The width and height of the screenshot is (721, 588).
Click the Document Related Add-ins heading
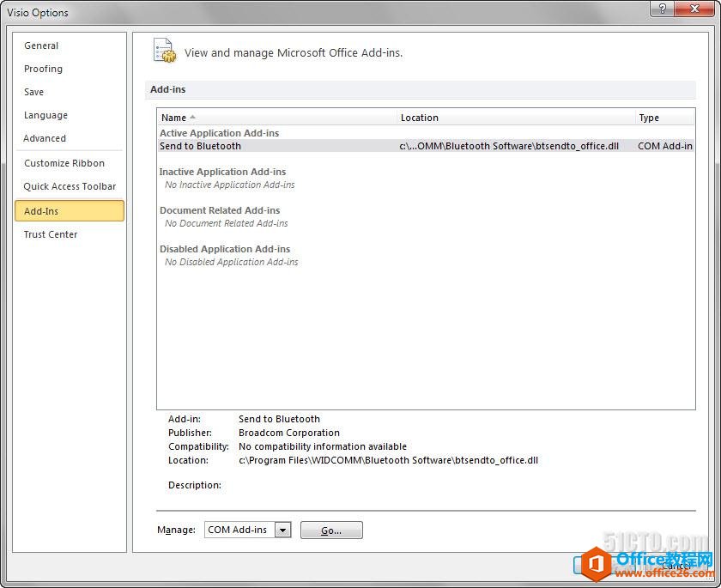[220, 210]
